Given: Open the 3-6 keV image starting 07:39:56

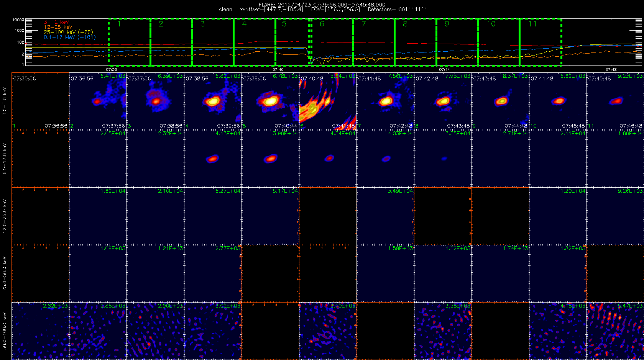Looking at the screenshot, I should [270, 101].
